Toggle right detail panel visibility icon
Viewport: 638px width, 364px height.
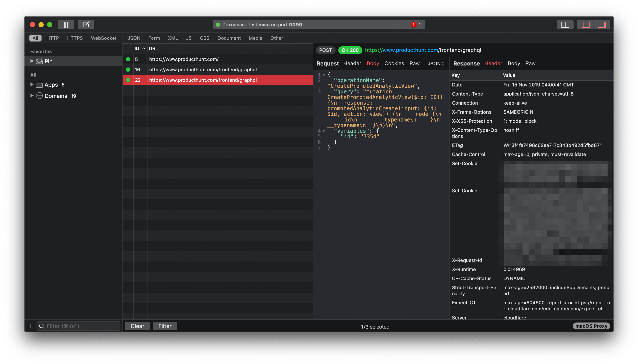601,24
